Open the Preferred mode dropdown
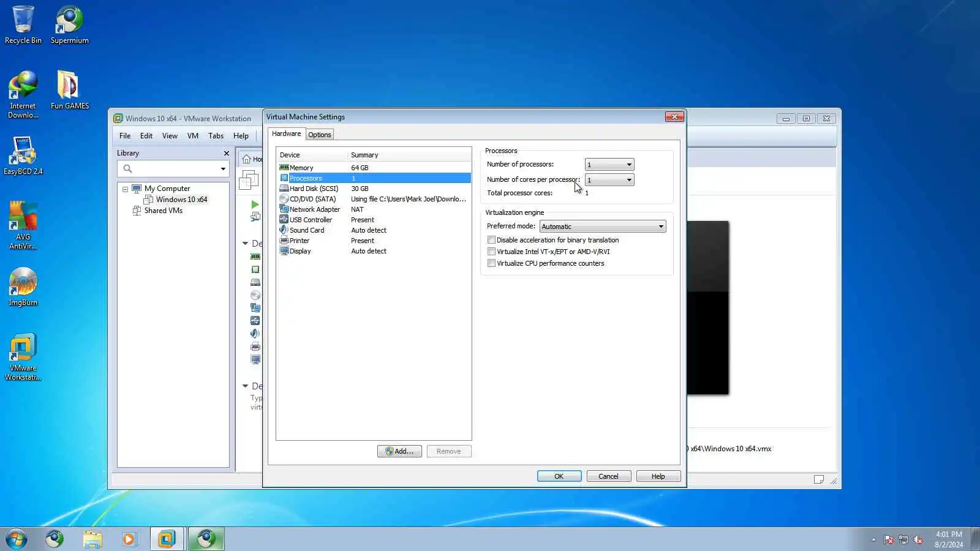Screen dimensions: 980x551 pyautogui.click(x=603, y=227)
